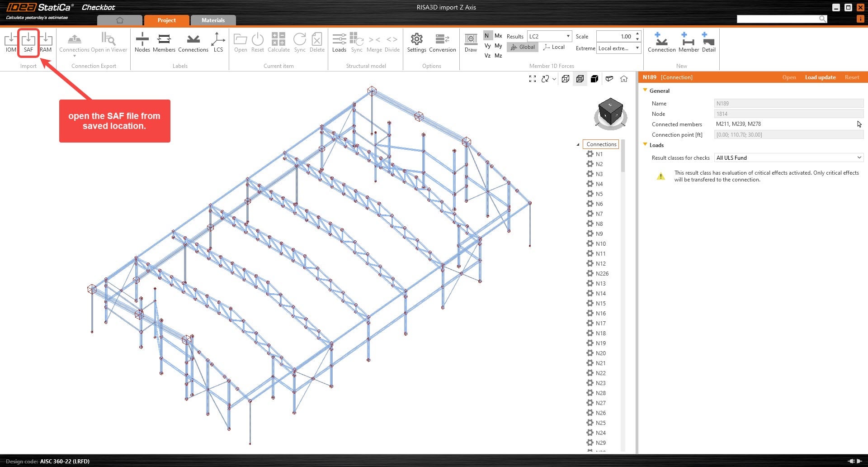This screenshot has width=868, height=467.
Task: Open the Results load case dropdown
Action: [x=568, y=36]
